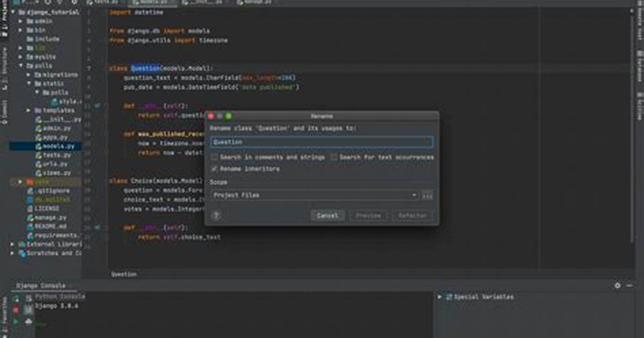Expand the migrations folder
This screenshot has height=338, width=644.
[x=29, y=75]
